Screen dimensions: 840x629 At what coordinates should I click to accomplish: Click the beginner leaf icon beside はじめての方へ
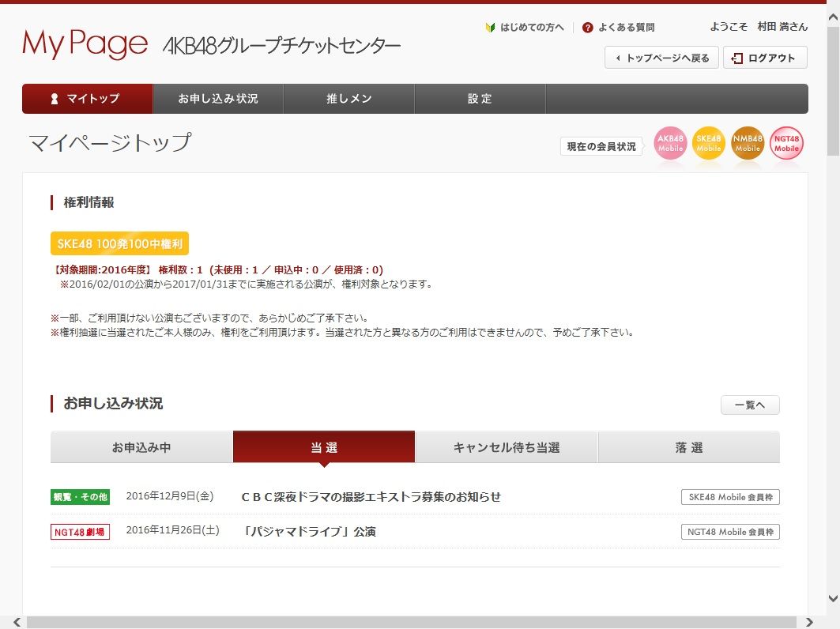490,28
